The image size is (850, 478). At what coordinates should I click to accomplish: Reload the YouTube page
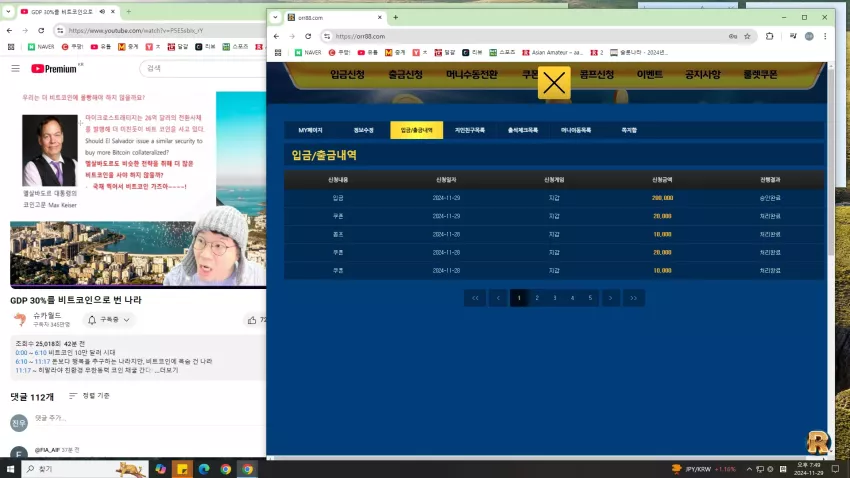pyautogui.click(x=41, y=30)
